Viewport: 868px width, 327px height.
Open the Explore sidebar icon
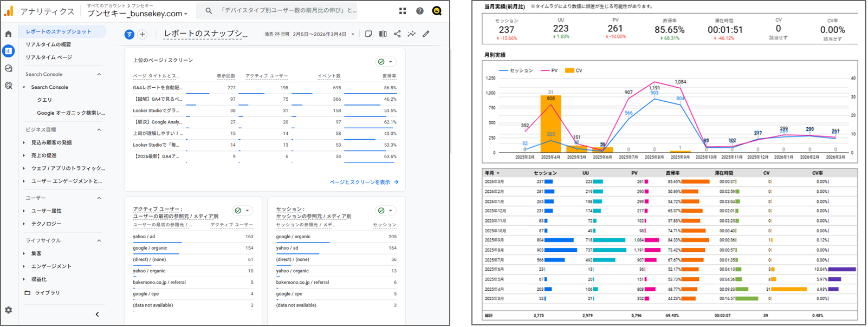click(9, 68)
